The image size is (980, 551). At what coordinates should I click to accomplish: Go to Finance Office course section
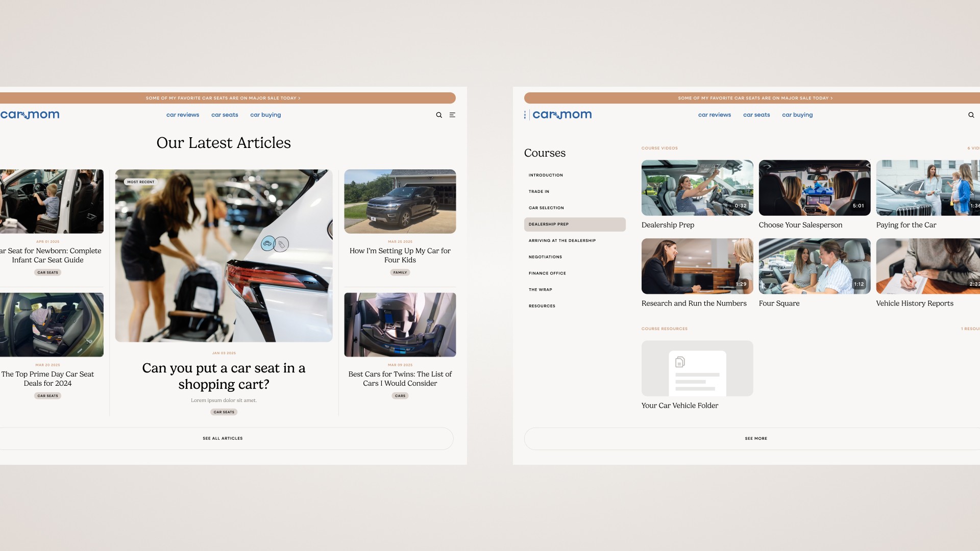pyautogui.click(x=547, y=273)
